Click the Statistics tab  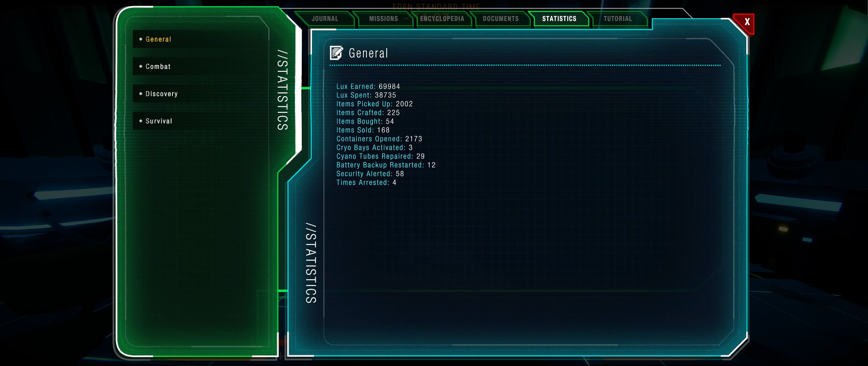click(x=559, y=19)
